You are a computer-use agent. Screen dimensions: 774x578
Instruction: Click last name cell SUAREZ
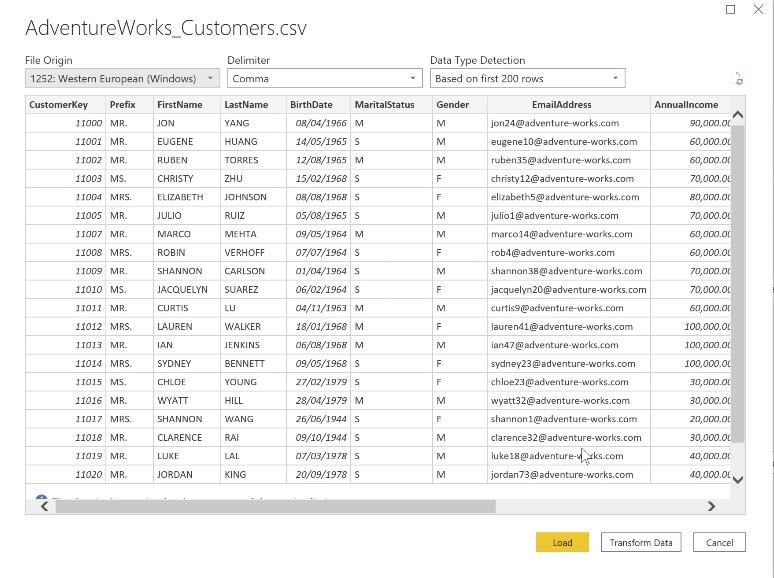[x=253, y=290]
